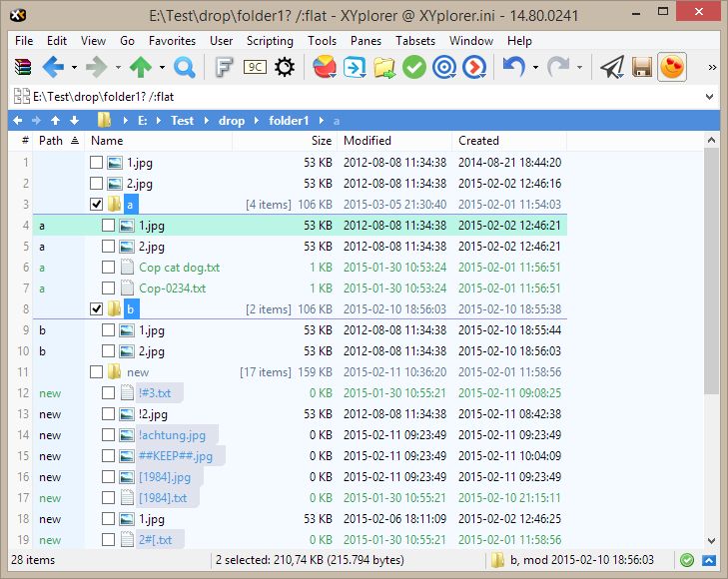Tick the checkbox next to Cop-0234.txt
Viewport: 728px width, 579px height.
click(x=108, y=289)
